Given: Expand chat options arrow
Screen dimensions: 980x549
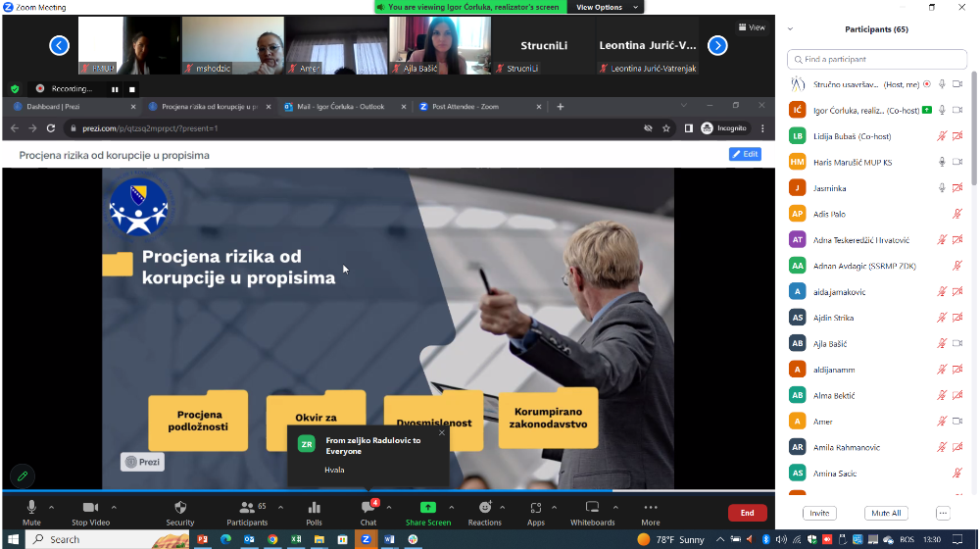Looking at the screenshot, I should point(389,507).
